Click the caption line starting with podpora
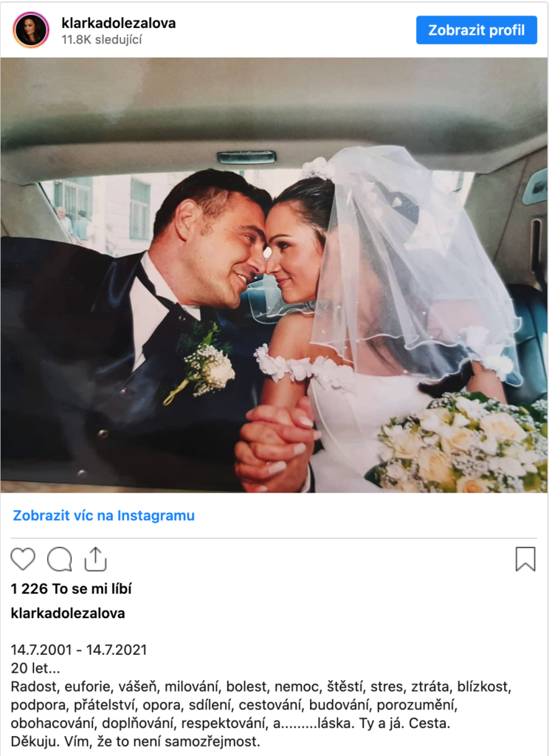552x756 pixels. (234, 705)
